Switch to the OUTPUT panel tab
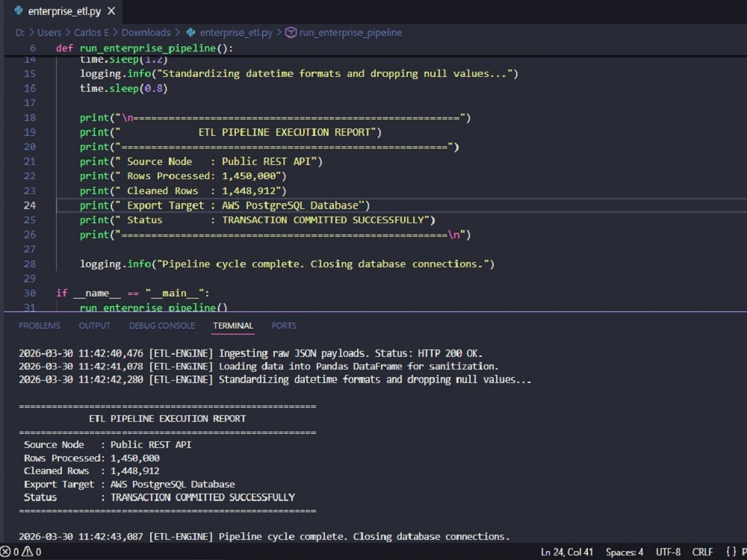 tap(94, 326)
